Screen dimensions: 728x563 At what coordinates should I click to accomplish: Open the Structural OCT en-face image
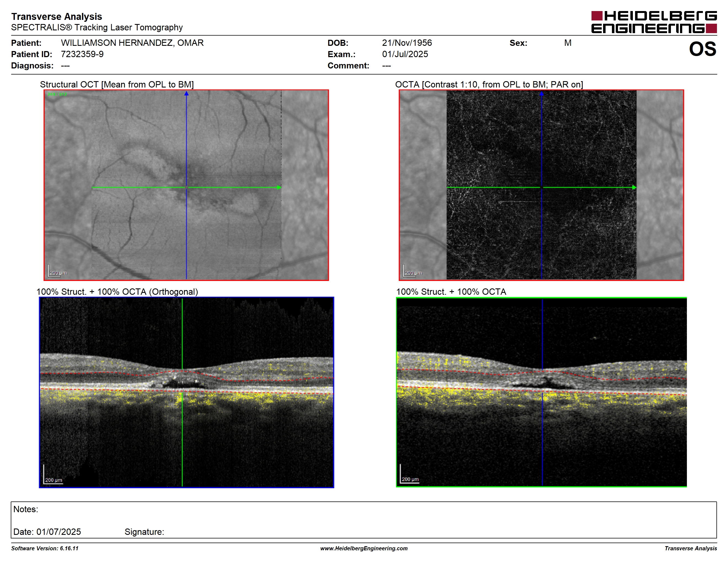click(186, 185)
